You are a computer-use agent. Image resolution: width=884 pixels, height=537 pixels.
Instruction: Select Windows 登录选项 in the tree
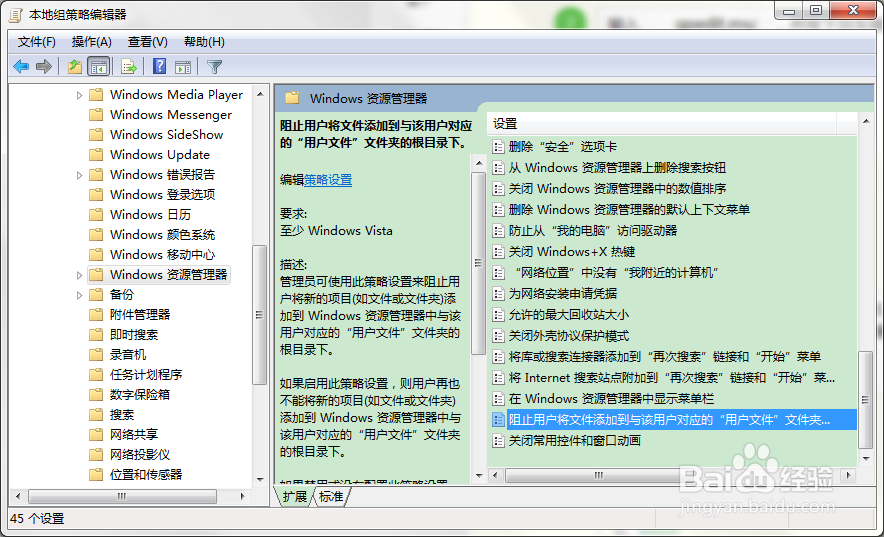tap(162, 195)
